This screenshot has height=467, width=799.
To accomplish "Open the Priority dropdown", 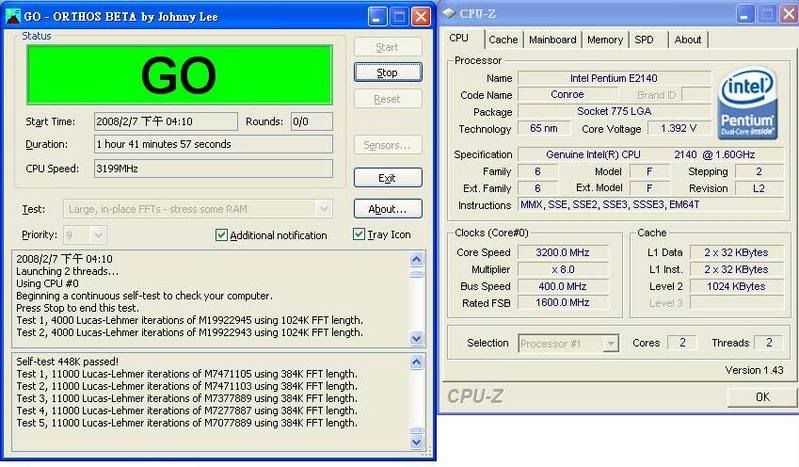I will click(x=98, y=235).
